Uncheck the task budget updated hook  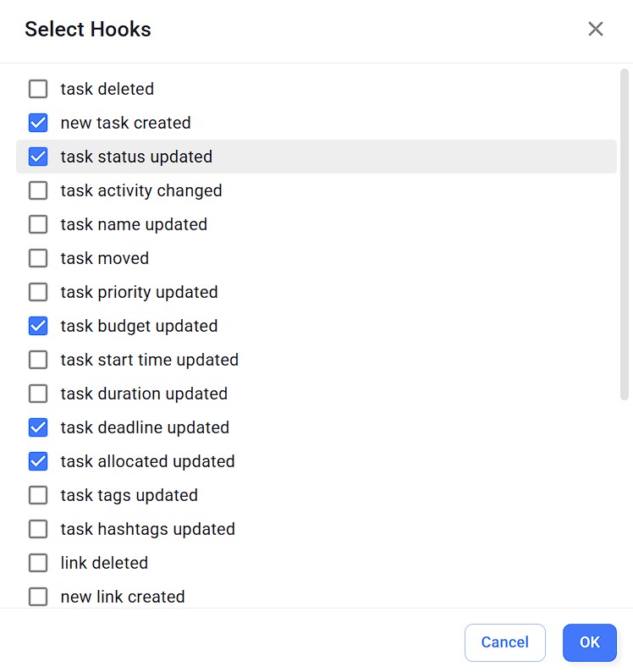coord(38,326)
